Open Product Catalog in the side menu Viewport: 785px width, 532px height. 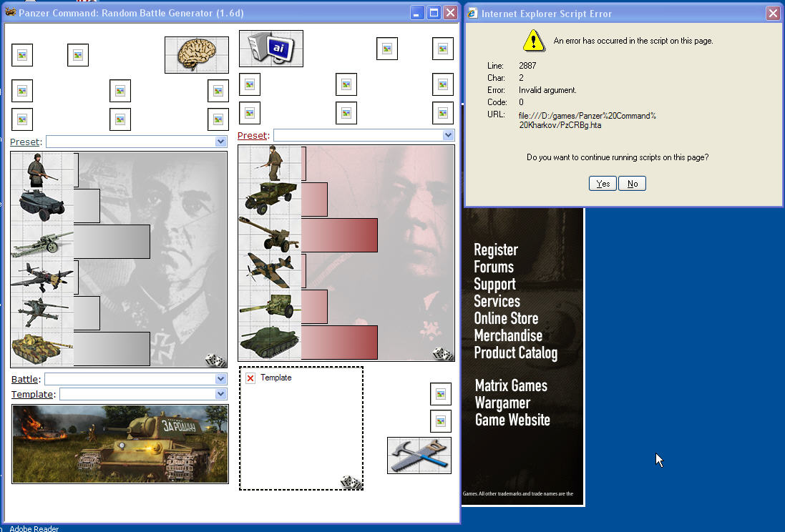pos(516,353)
